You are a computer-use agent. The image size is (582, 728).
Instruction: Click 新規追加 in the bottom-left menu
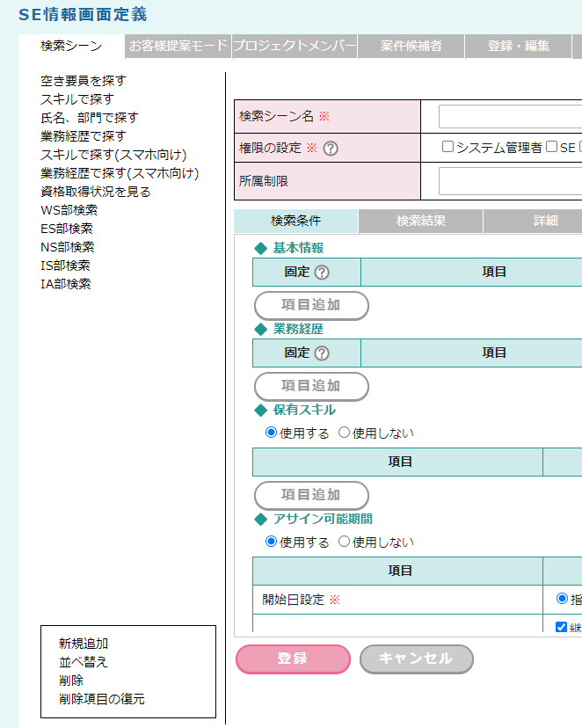(x=84, y=644)
